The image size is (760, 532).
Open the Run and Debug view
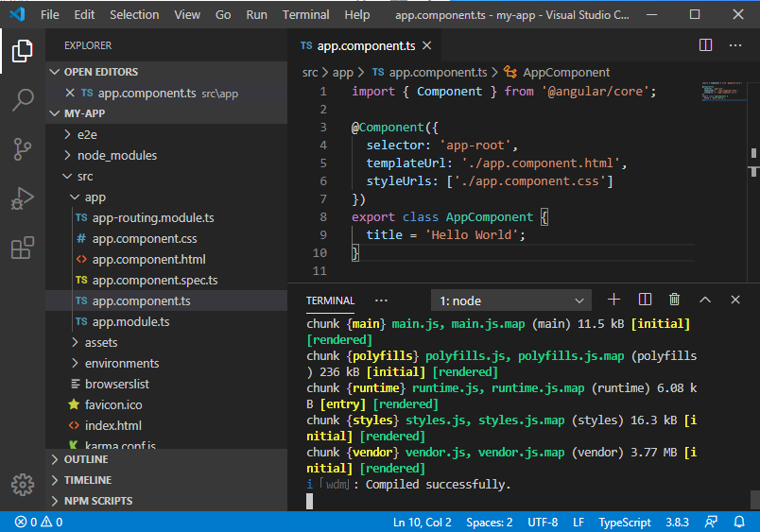[x=23, y=198]
